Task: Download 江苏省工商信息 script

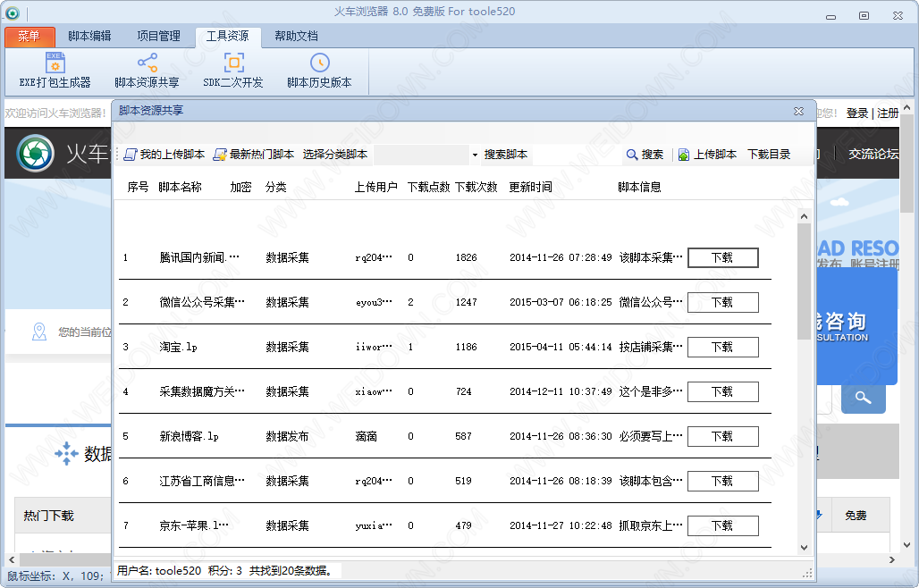Action: pos(722,481)
